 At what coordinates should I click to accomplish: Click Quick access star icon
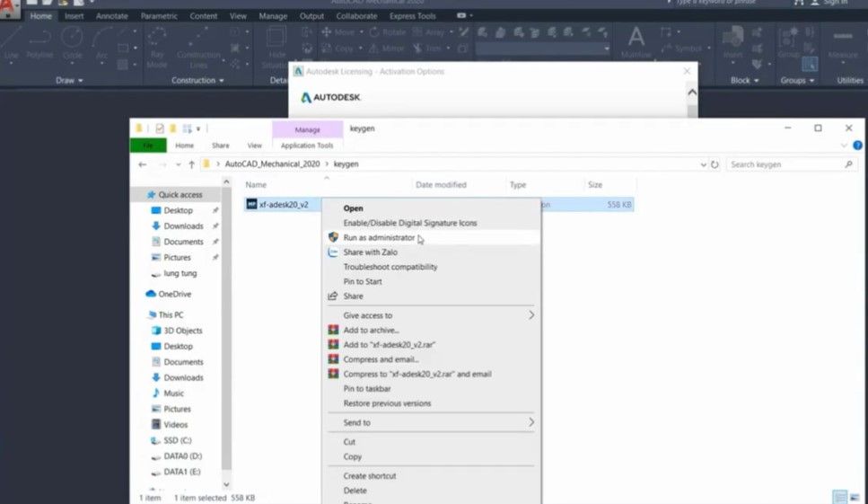(151, 195)
